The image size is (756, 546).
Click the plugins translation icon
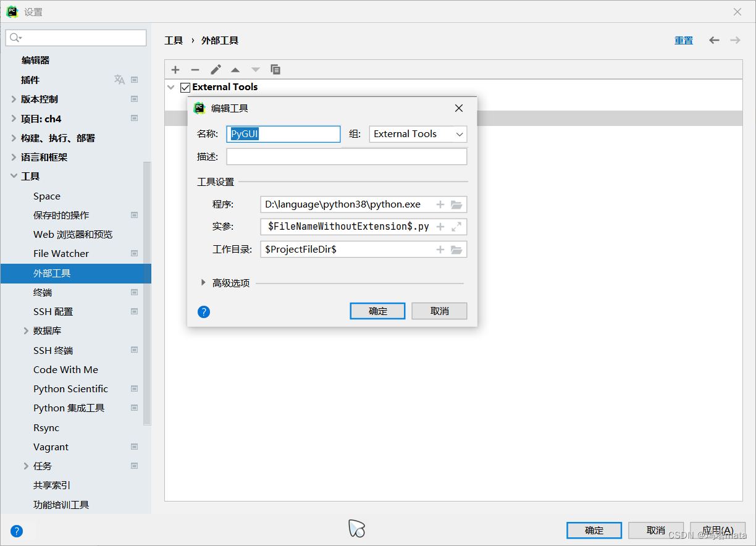click(119, 80)
